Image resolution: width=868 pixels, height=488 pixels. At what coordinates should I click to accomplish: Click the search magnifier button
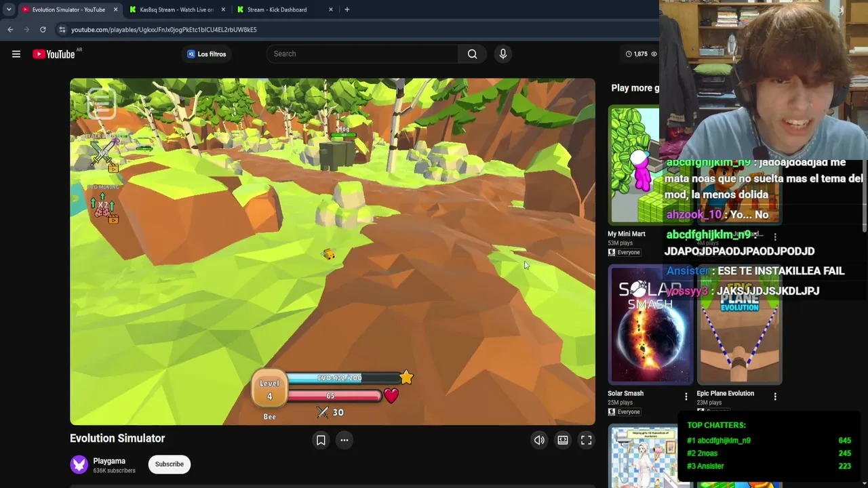click(472, 54)
